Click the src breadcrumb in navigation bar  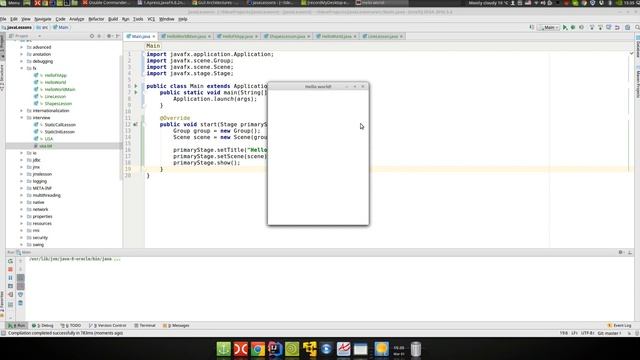[x=42, y=27]
